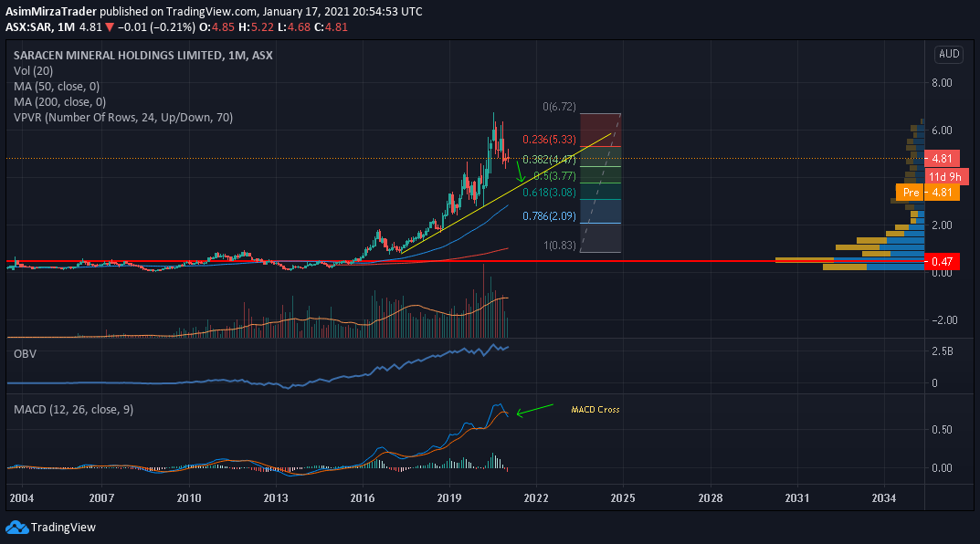This screenshot has height=544, width=980.
Task: Click the Vol (20) indicator legend
Action: 33,70
